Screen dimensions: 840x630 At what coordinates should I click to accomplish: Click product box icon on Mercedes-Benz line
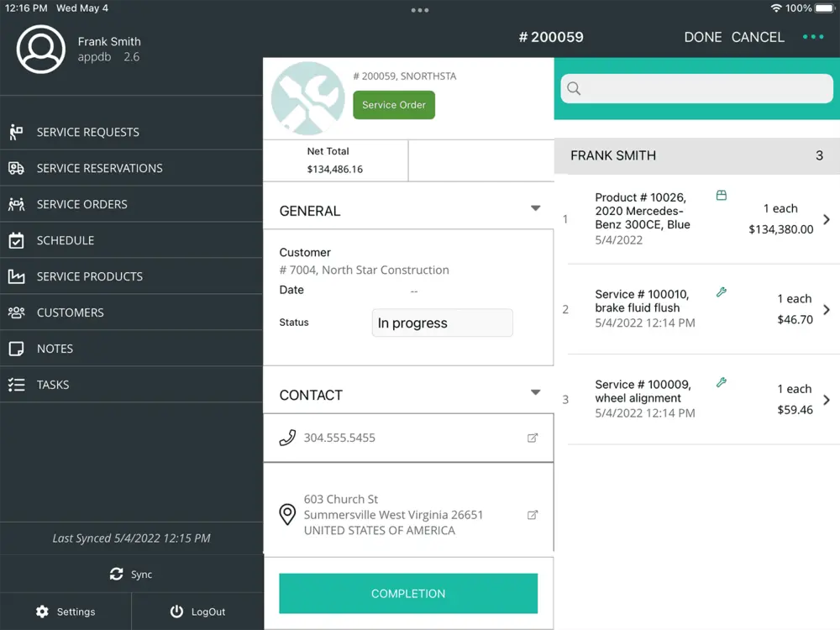click(722, 195)
